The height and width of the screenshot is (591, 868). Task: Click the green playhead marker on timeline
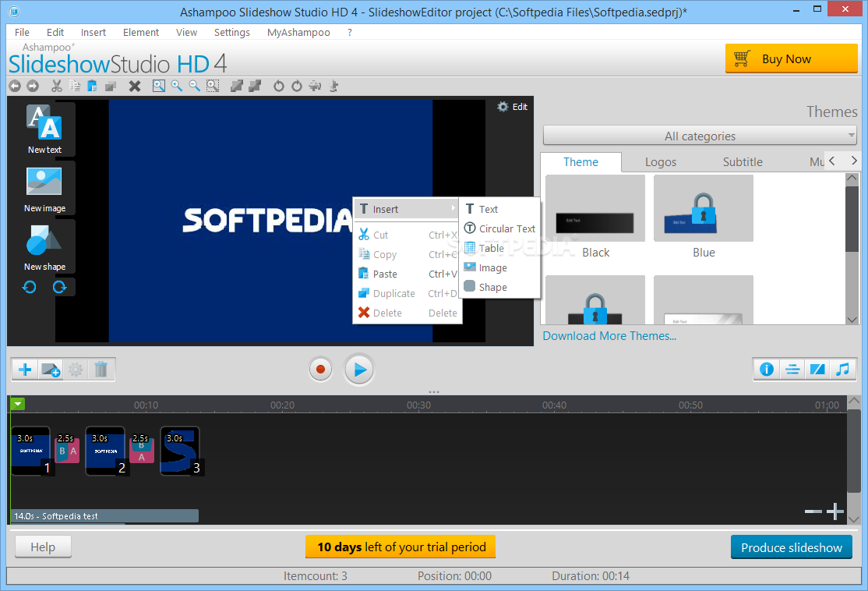(18, 405)
